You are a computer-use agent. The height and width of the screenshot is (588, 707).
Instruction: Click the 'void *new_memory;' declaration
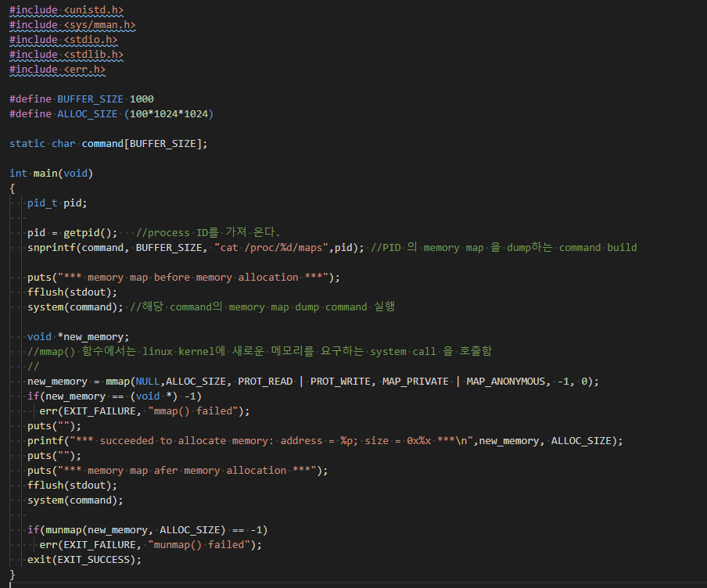(x=78, y=337)
